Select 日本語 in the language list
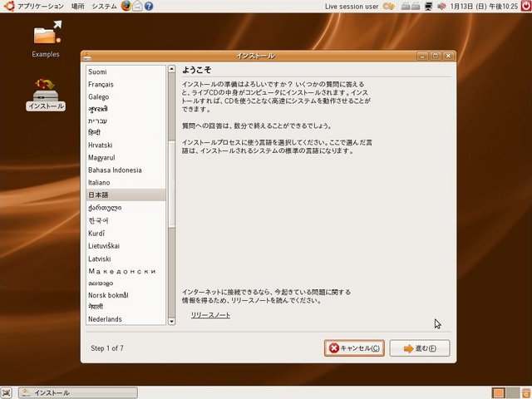Image resolution: width=532 pixels, height=399 pixels. click(126, 195)
